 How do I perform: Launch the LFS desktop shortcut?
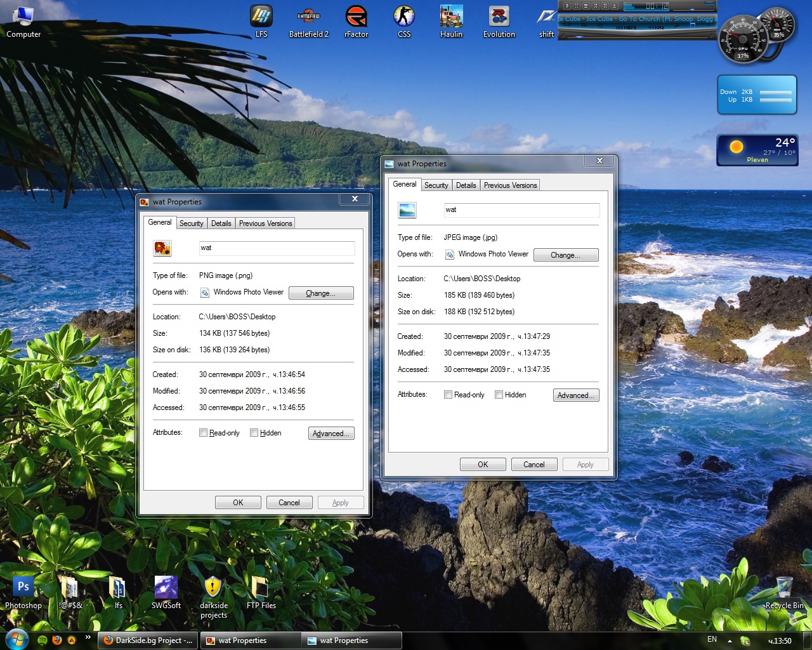(261, 21)
